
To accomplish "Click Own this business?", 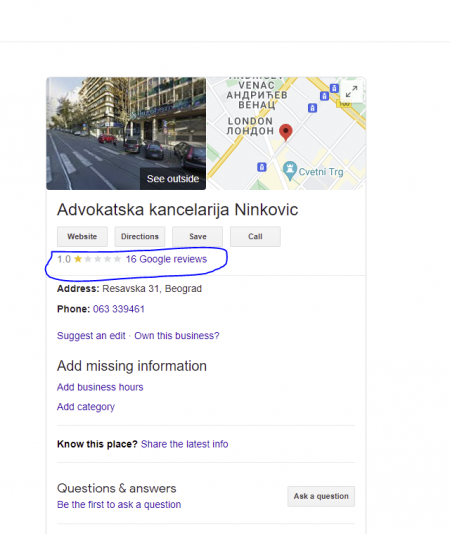I will pos(176,335).
